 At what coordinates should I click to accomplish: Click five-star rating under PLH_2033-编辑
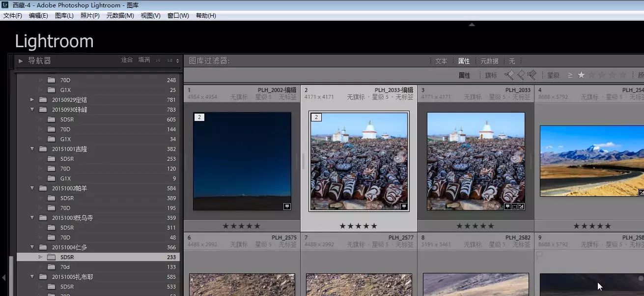358,226
